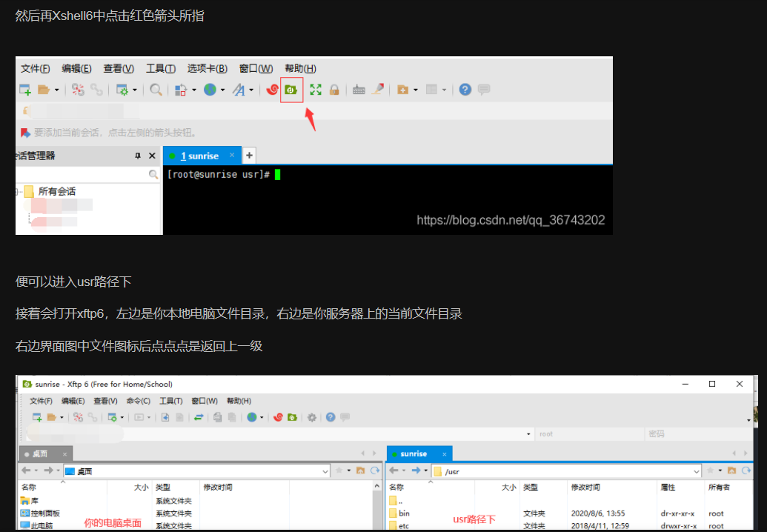Click the globe icon in Xftp toolbar
The image size is (767, 532).
(x=252, y=417)
